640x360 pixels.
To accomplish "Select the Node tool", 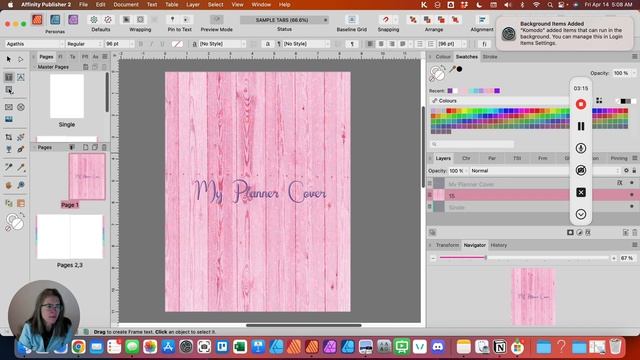I will pos(21,59).
